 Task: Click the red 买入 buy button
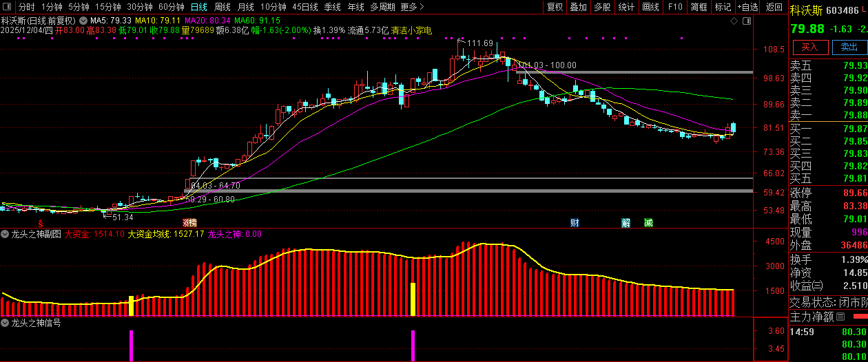(x=809, y=47)
